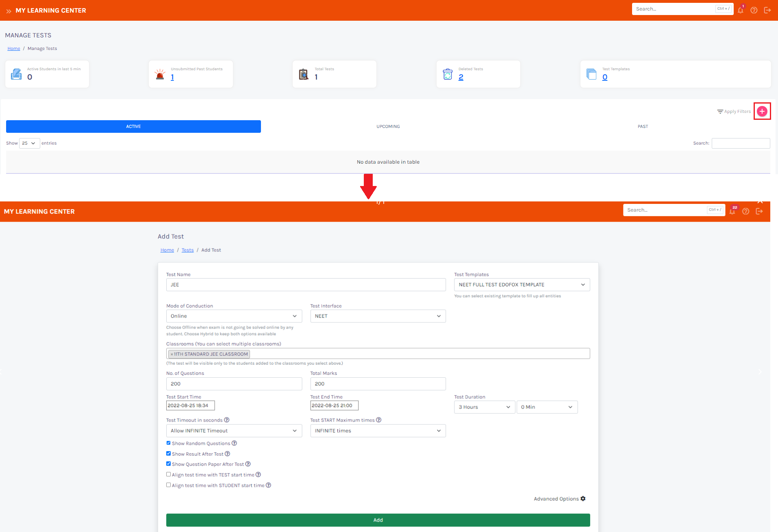
Task: Switch to the UPCOMING tab
Action: pos(388,126)
